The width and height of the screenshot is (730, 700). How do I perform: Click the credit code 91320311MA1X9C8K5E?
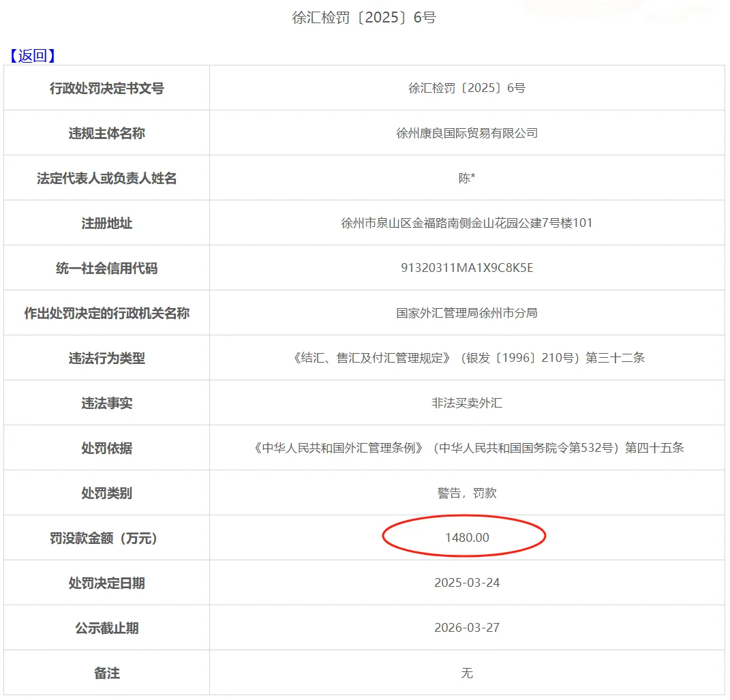click(467, 268)
